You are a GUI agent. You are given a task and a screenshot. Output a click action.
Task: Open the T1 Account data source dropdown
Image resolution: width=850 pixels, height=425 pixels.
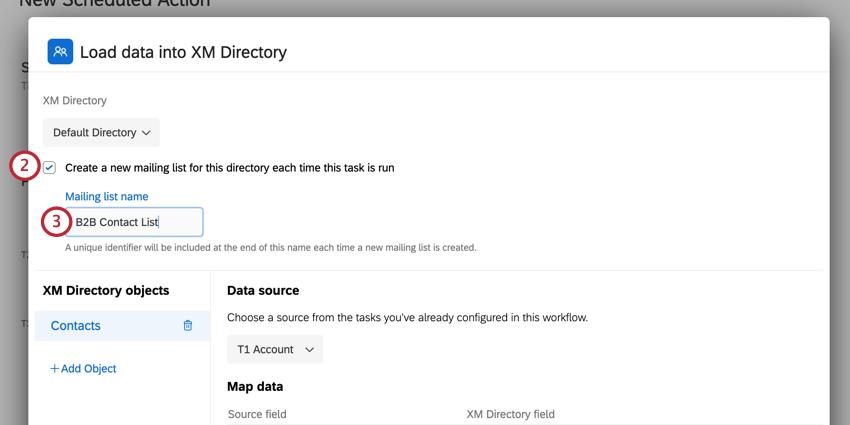click(x=275, y=349)
